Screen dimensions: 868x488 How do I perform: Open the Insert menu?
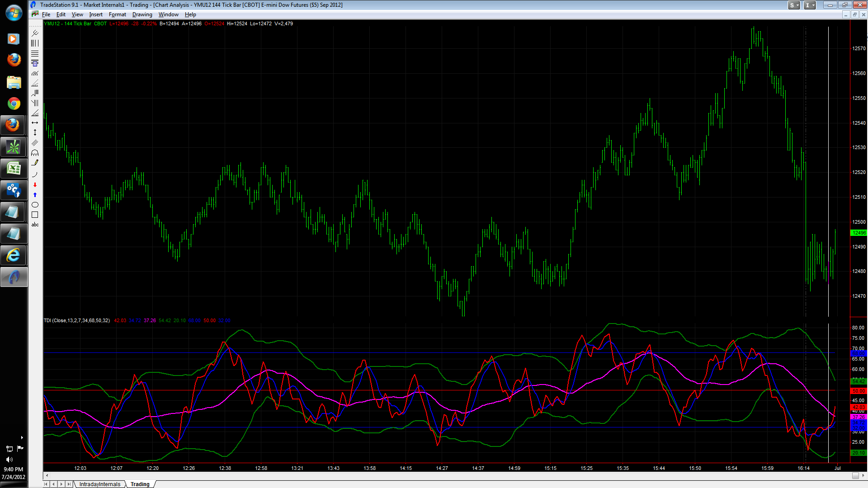[x=96, y=14]
